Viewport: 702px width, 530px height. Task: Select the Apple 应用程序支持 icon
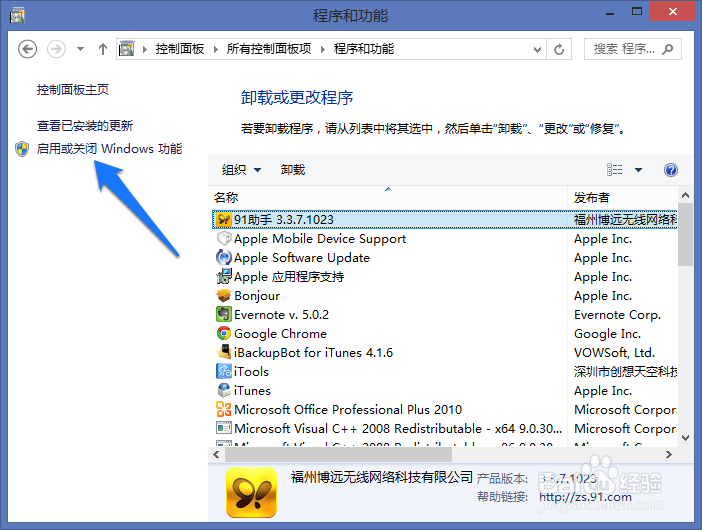(223, 277)
